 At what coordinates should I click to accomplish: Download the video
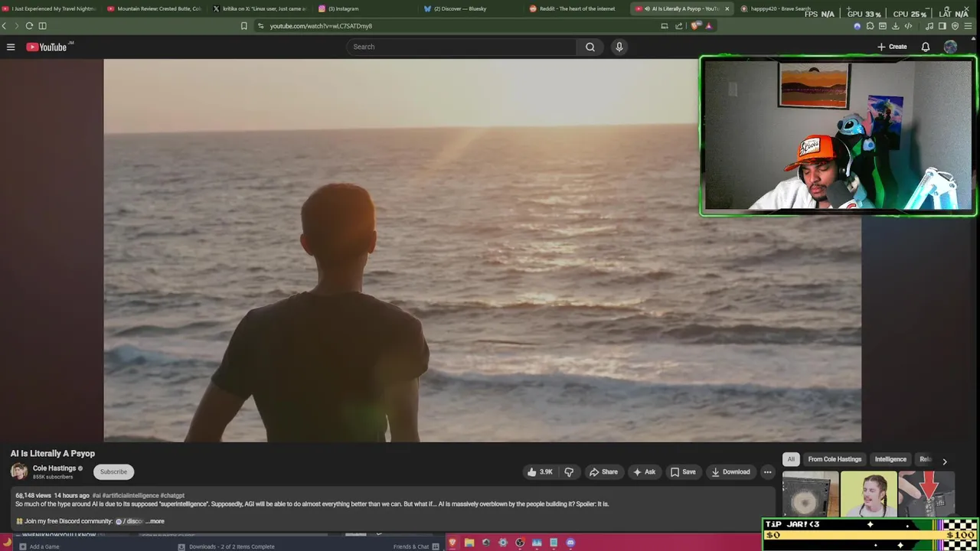730,472
